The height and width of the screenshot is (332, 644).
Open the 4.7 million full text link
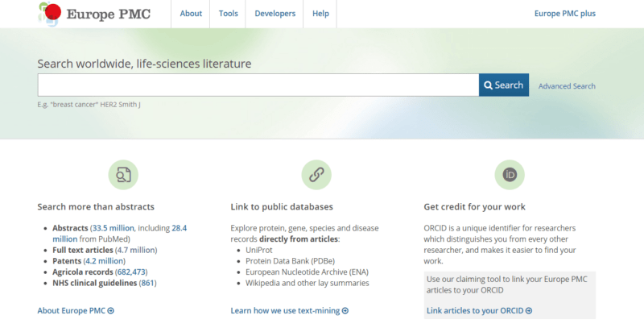pos(136,251)
